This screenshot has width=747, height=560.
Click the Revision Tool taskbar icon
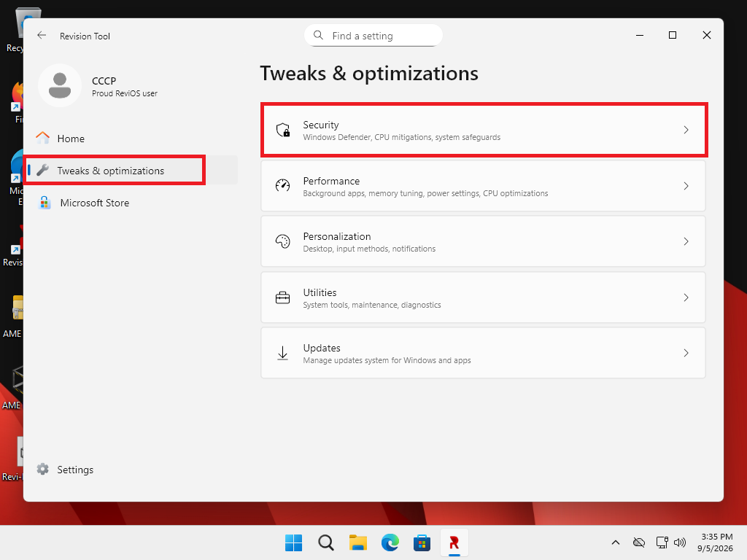tap(454, 542)
